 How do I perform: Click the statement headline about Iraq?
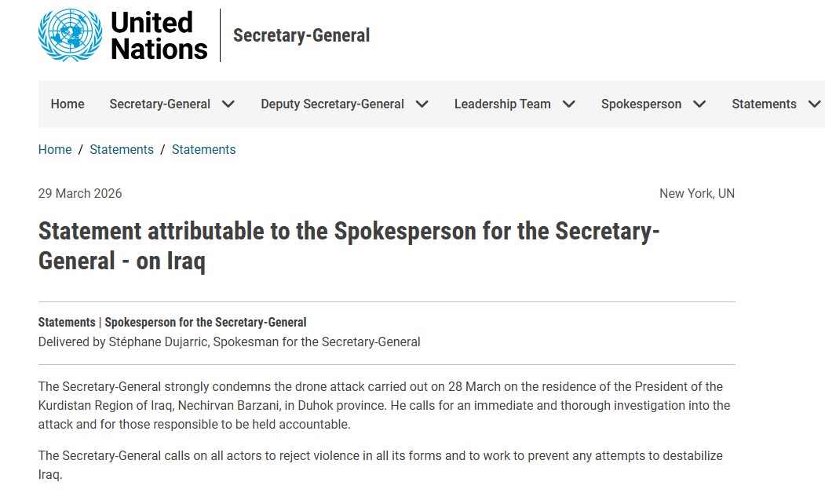coord(349,247)
